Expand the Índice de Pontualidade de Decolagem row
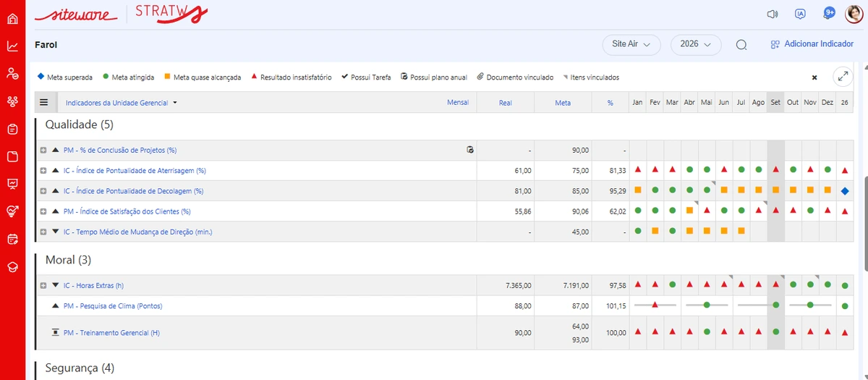The width and height of the screenshot is (868, 380). 43,191
